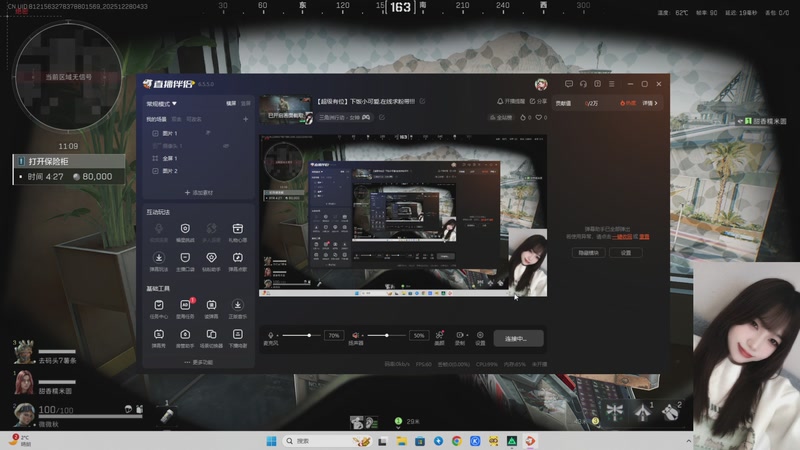Open 主播口袋 streamer pocket icon
Viewport: 800px width, 450px height.
pyautogui.click(x=185, y=258)
